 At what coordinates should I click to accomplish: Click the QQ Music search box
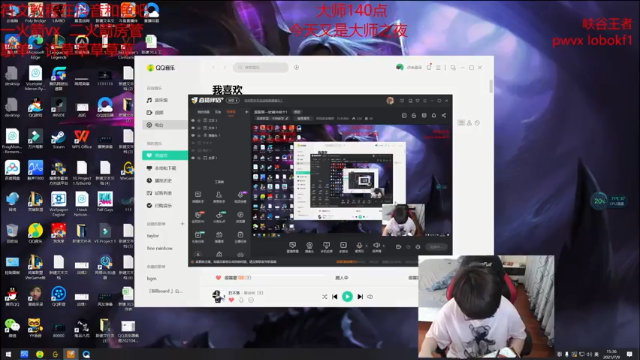tap(261, 67)
